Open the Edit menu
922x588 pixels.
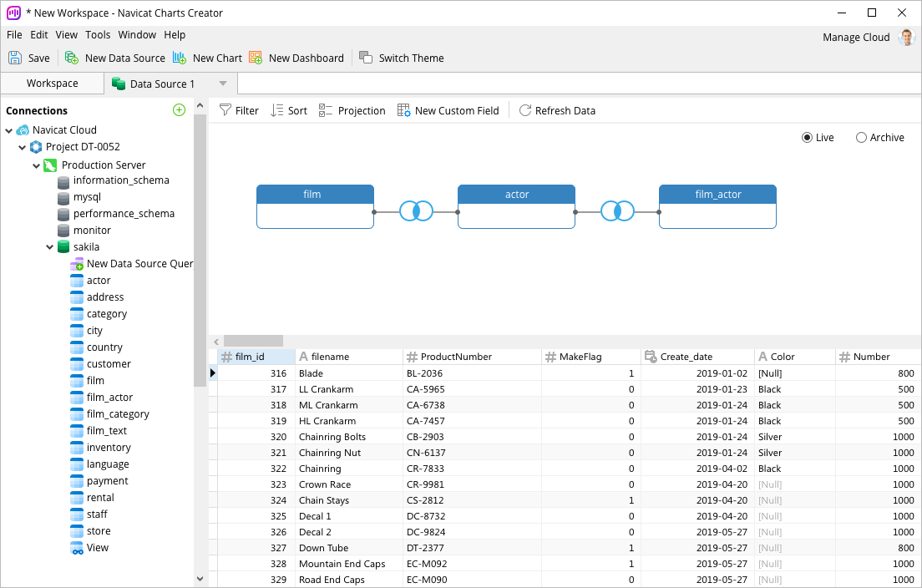[38, 35]
